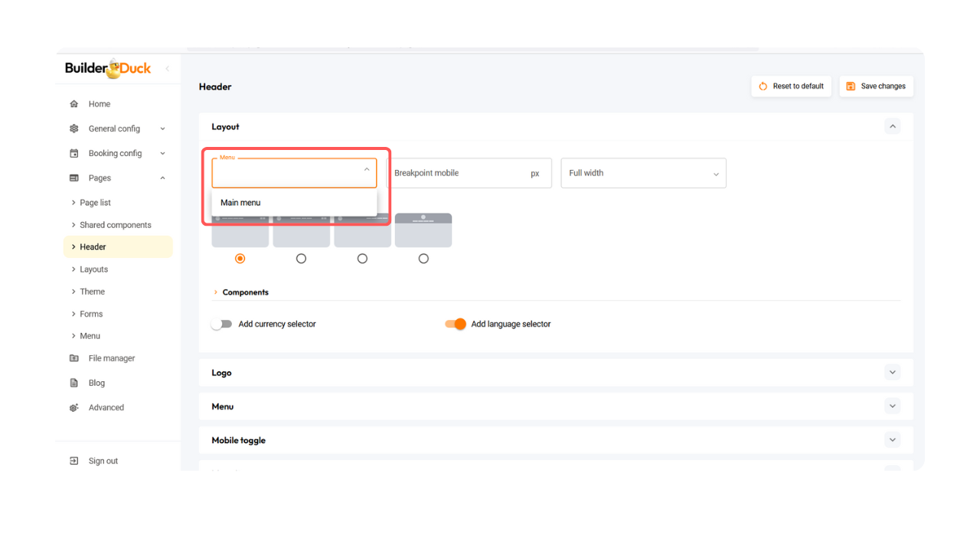Viewport: 980px width, 551px height.
Task: Expand the Mobile toggle section
Action: (892, 440)
